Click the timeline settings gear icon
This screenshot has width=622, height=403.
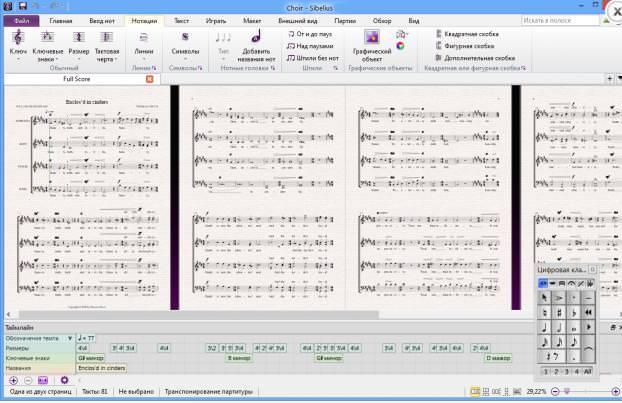tap(64, 380)
